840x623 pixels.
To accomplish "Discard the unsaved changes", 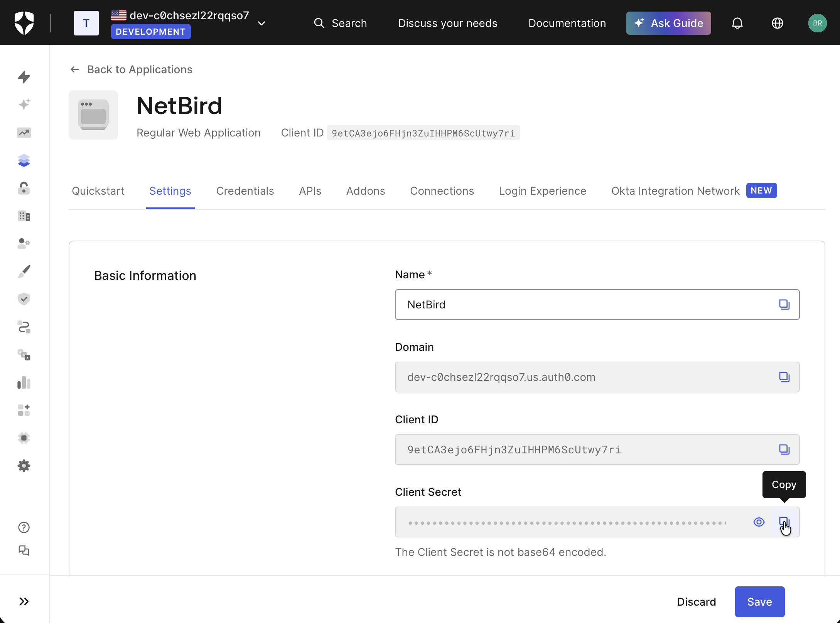I will click(696, 602).
